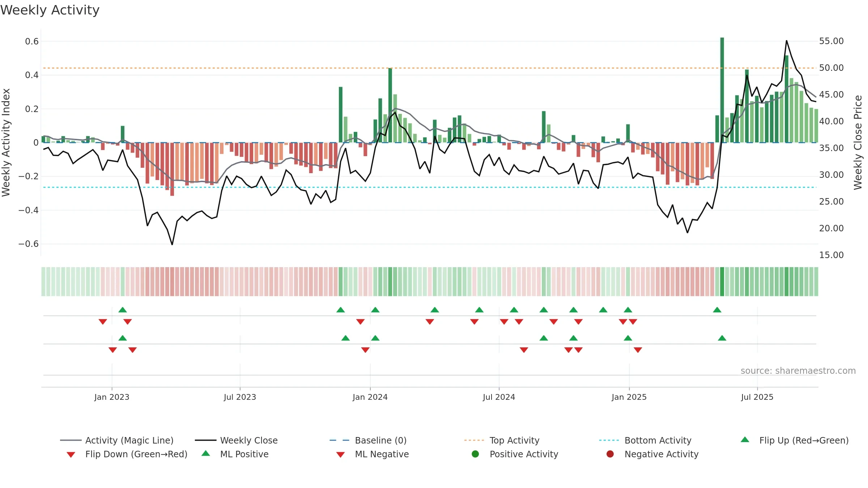This screenshot has height=488, width=868.
Task: Select the Jul 2023 x-axis label
Action: 240,397
